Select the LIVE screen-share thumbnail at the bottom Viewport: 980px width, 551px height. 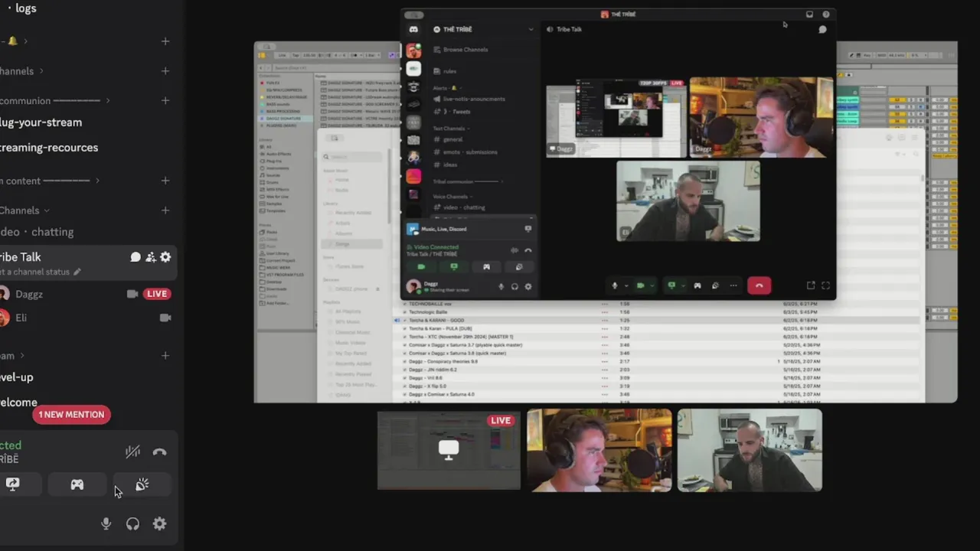(449, 450)
